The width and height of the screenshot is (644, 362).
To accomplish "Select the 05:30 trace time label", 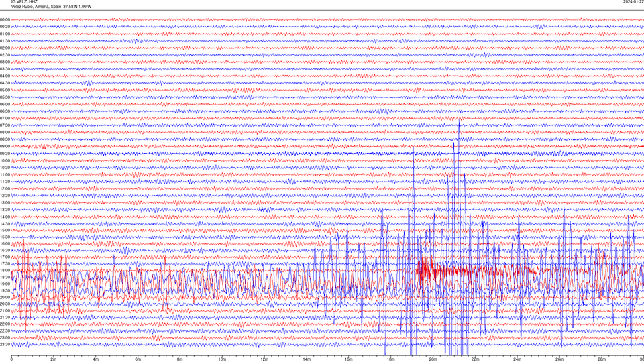I will (x=5, y=97).
